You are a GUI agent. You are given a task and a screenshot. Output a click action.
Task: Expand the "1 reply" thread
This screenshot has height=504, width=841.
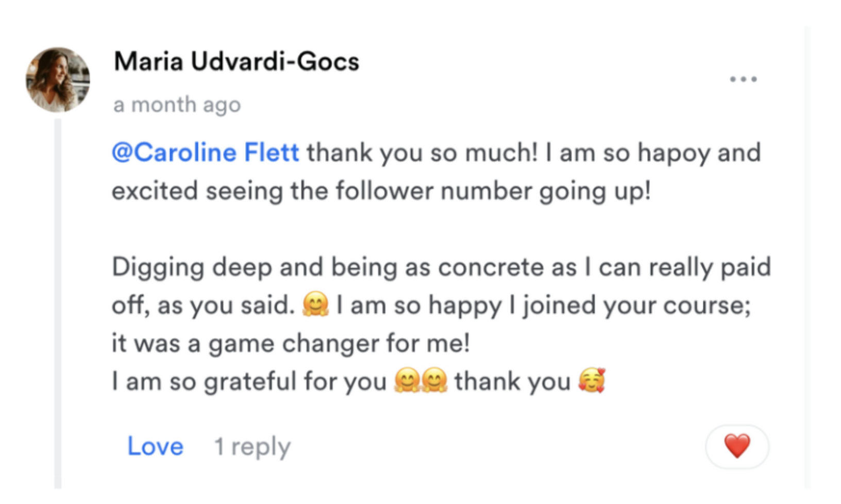click(252, 446)
